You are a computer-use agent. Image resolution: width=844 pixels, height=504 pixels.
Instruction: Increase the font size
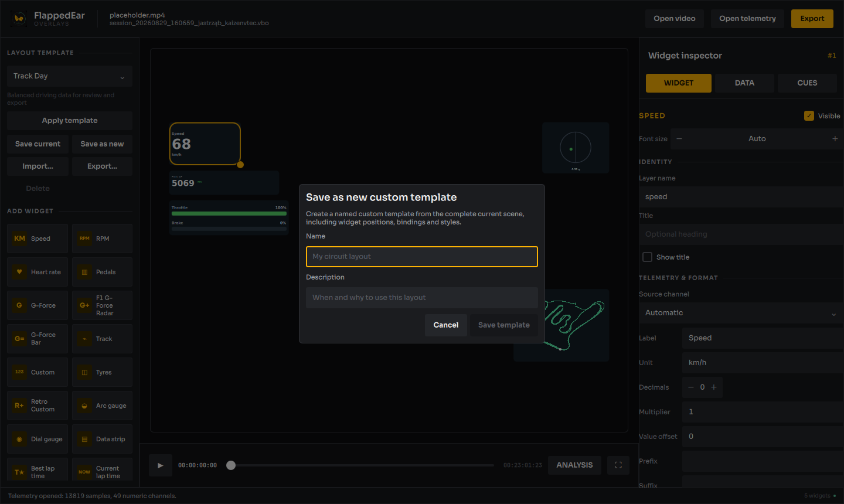pos(835,139)
